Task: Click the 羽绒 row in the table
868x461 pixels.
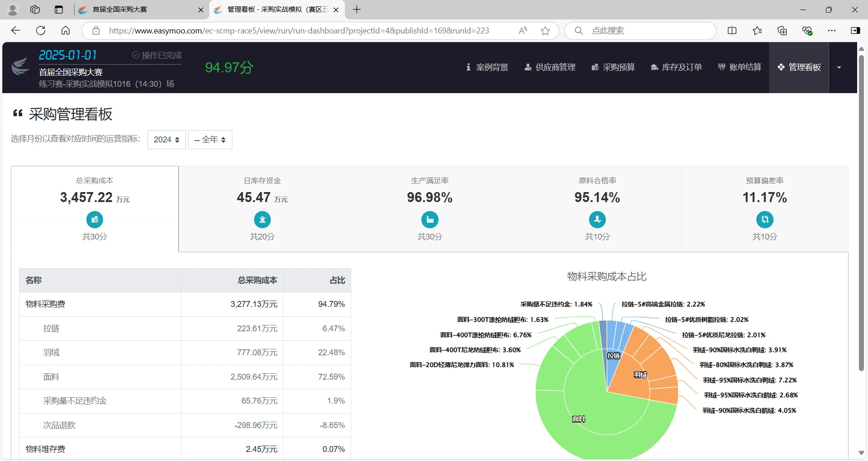Action: (x=185, y=353)
